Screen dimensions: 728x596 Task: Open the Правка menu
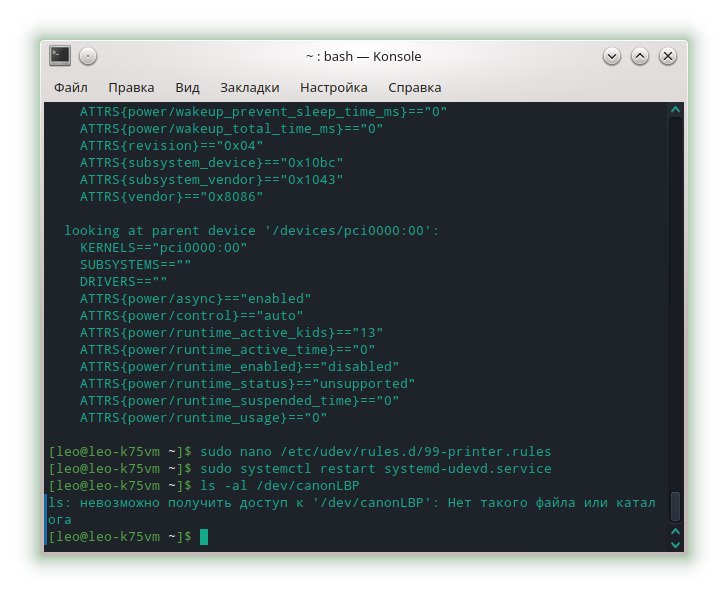[131, 87]
